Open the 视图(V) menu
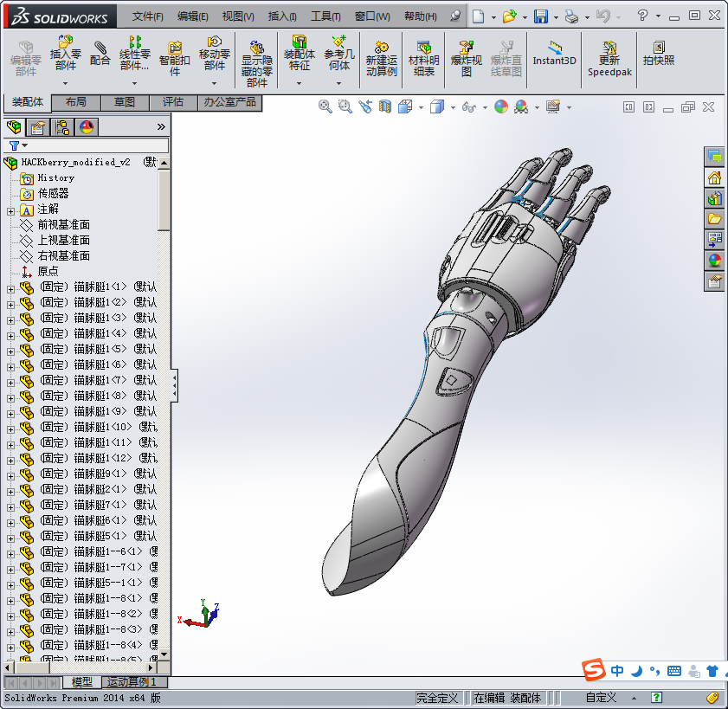This screenshot has width=728, height=709. point(238,16)
